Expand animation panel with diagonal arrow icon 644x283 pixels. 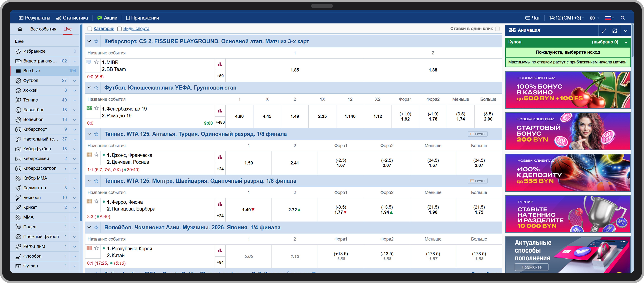point(604,30)
